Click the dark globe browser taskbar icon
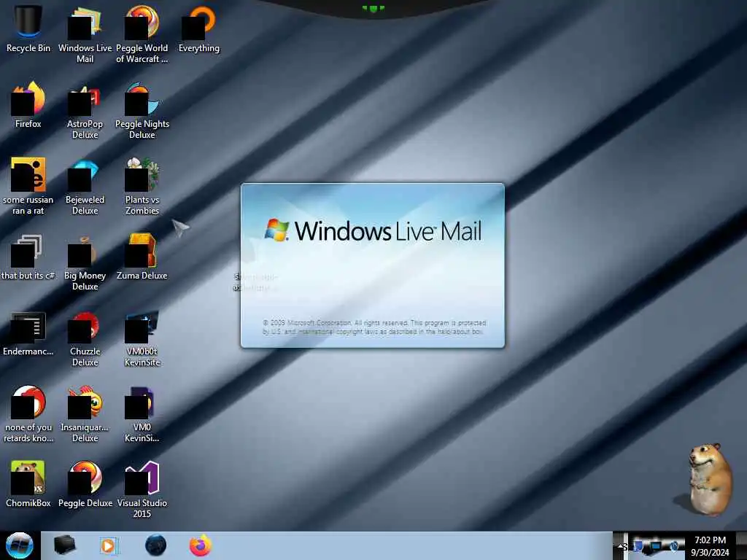The height and width of the screenshot is (560, 747). click(155, 545)
